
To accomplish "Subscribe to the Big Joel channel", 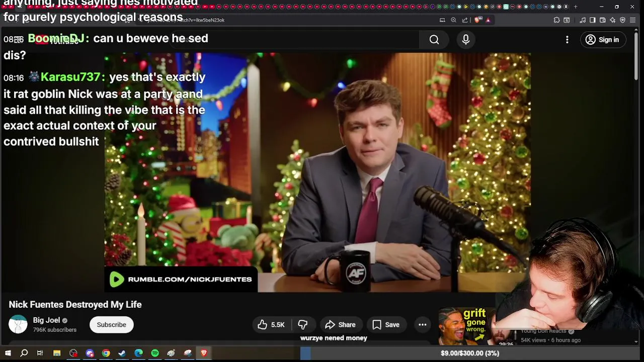I will (111, 325).
